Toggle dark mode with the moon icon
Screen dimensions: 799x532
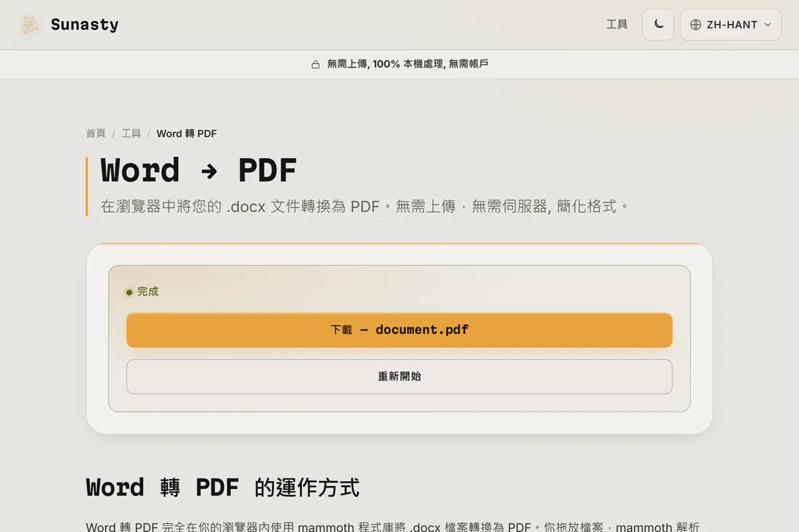(658, 25)
